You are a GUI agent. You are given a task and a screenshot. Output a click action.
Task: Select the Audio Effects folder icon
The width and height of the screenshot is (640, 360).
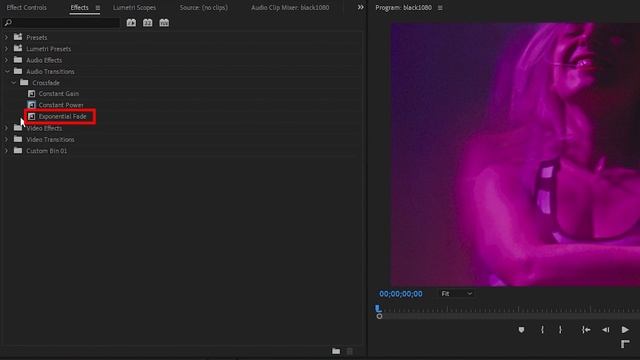[x=18, y=60]
